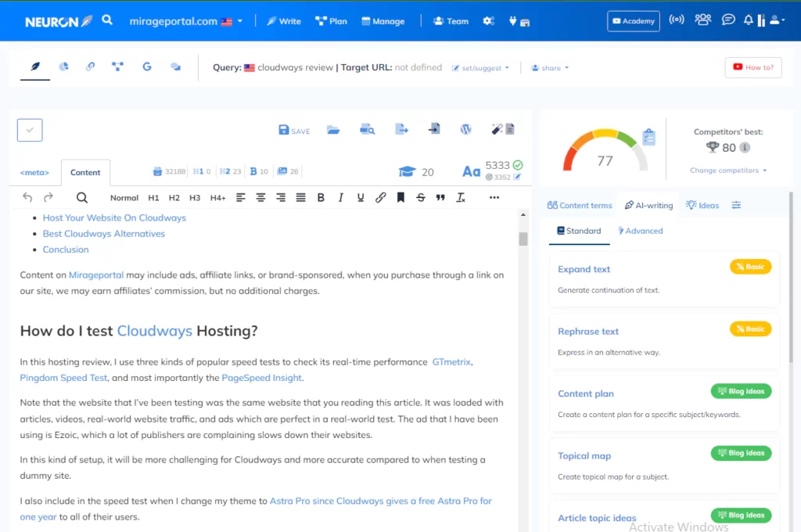
Task: Open the pie chart analysis view
Action: click(x=63, y=66)
